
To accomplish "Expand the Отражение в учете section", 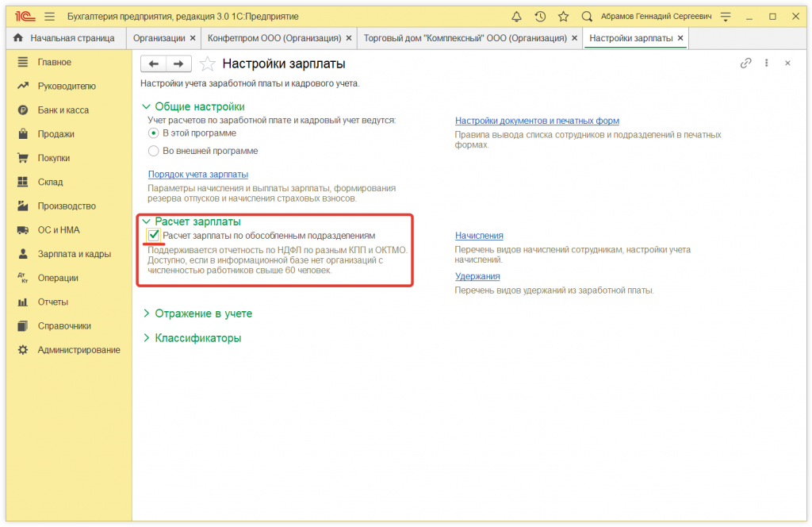I will click(203, 314).
